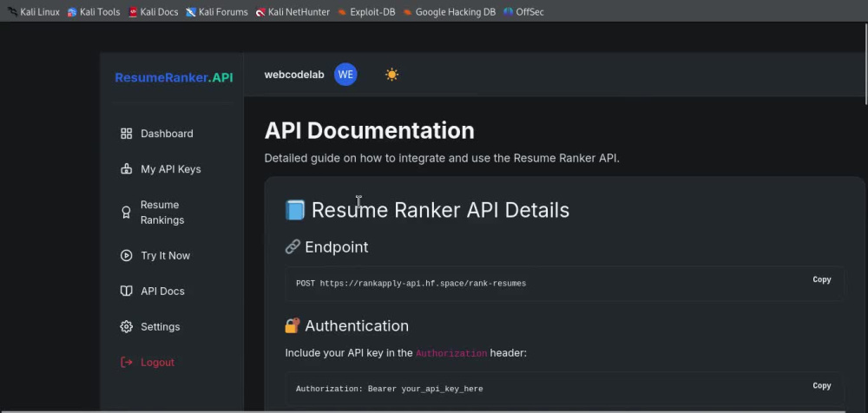Image resolution: width=868 pixels, height=413 pixels.
Task: Copy the POST endpoint URL
Action: (x=821, y=279)
